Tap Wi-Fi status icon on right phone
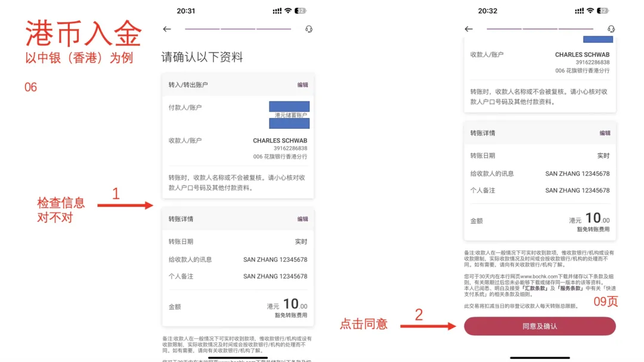The image size is (644, 362). [x=590, y=11]
